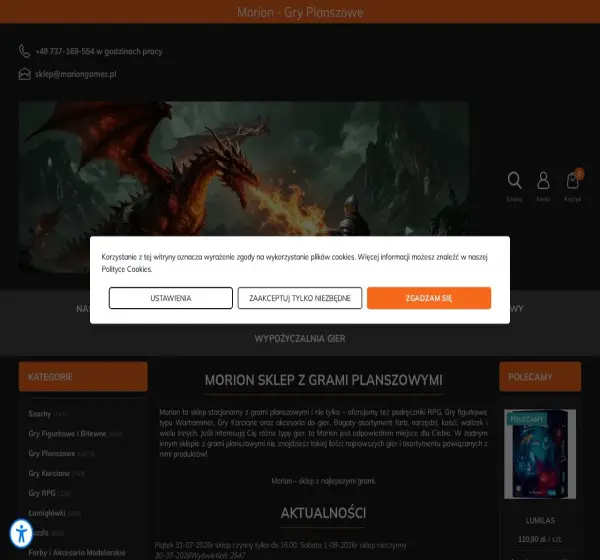Click the Morion - Gry Planszowe title

(300, 12)
